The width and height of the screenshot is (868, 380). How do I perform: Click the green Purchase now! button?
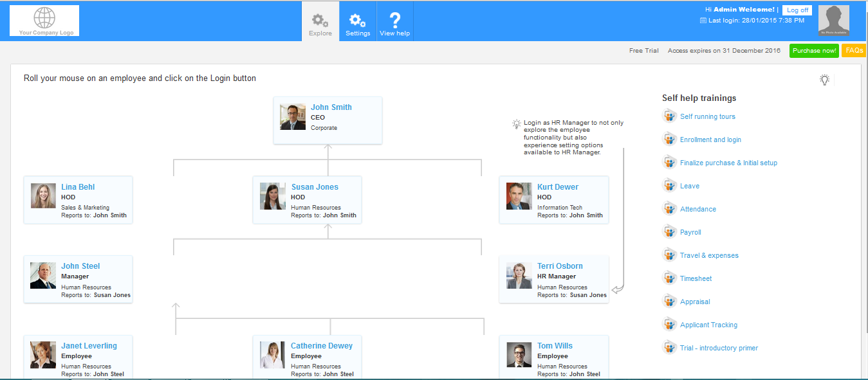pos(814,51)
